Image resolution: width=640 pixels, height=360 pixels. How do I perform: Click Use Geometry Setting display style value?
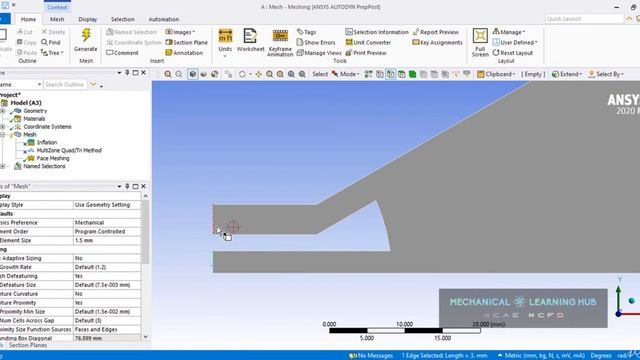107,205
